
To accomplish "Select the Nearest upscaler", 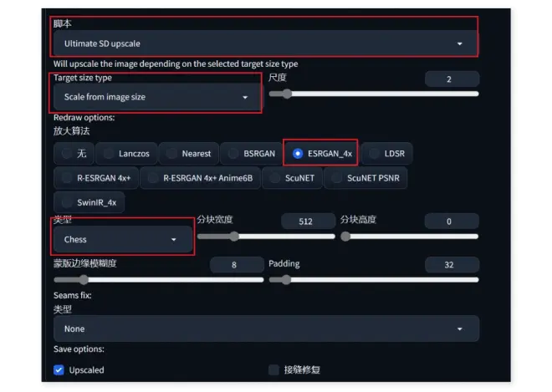I will [189, 154].
